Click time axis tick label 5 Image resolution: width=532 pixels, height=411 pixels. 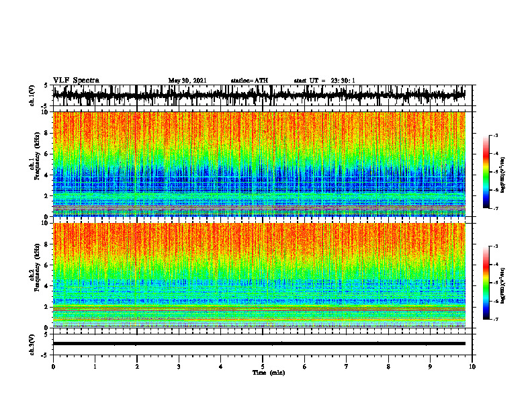pyautogui.click(x=263, y=367)
